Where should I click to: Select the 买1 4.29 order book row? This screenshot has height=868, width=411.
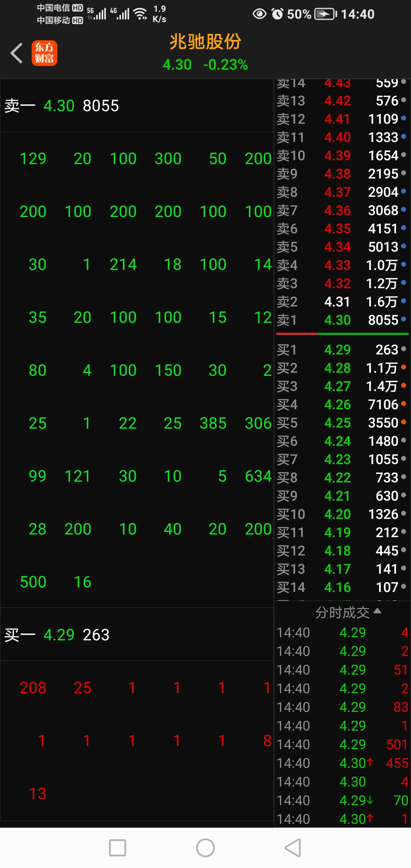(x=342, y=349)
